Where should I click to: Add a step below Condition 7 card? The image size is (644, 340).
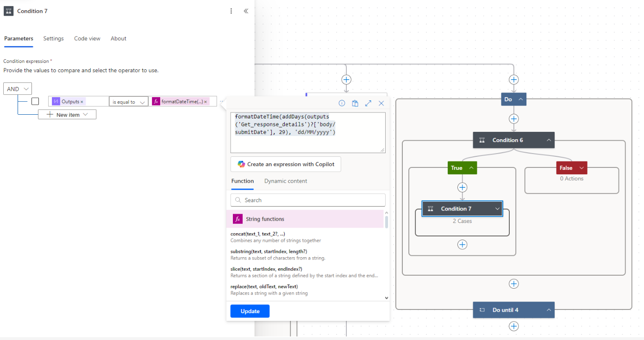pyautogui.click(x=462, y=245)
